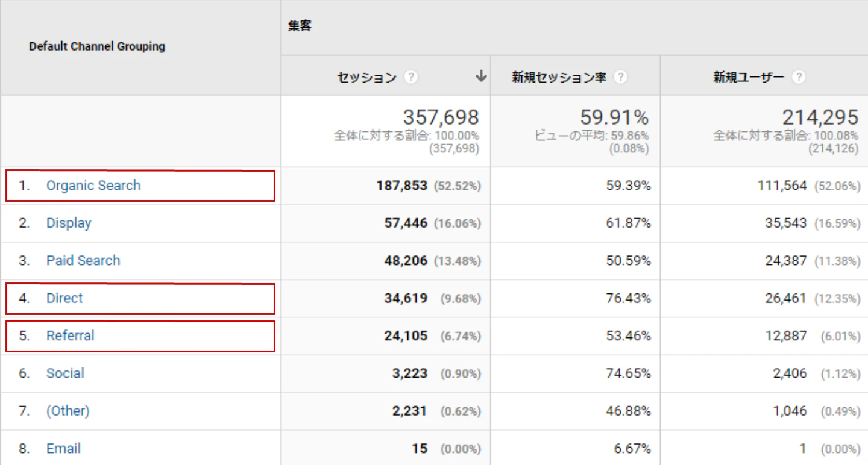This screenshot has width=868, height=465.
Task: Open the Direct channel link
Action: tap(64, 298)
